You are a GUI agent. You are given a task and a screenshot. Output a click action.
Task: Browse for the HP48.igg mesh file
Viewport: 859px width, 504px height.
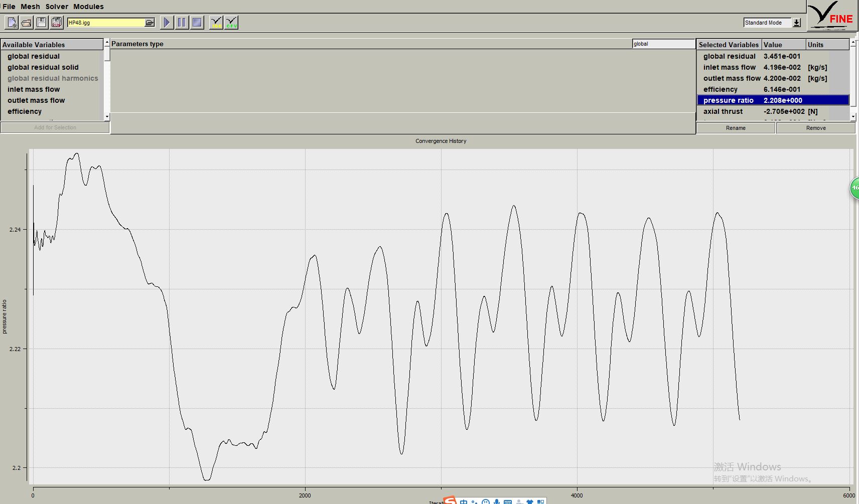tap(150, 23)
